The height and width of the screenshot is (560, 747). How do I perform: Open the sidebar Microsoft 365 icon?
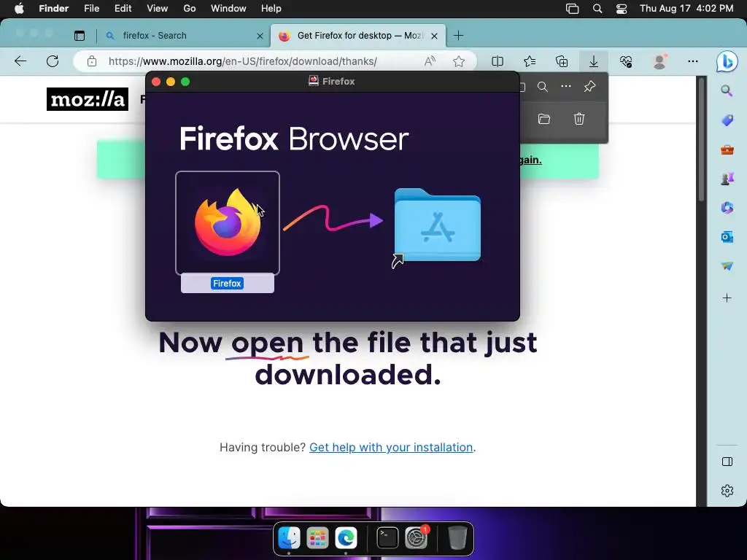pos(727,208)
